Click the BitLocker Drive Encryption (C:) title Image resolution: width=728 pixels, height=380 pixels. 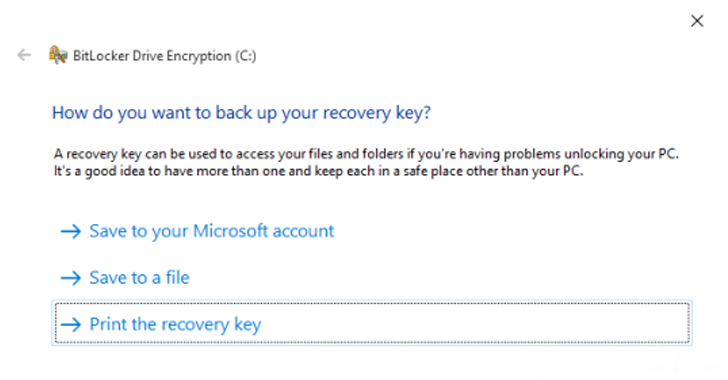[x=164, y=56]
